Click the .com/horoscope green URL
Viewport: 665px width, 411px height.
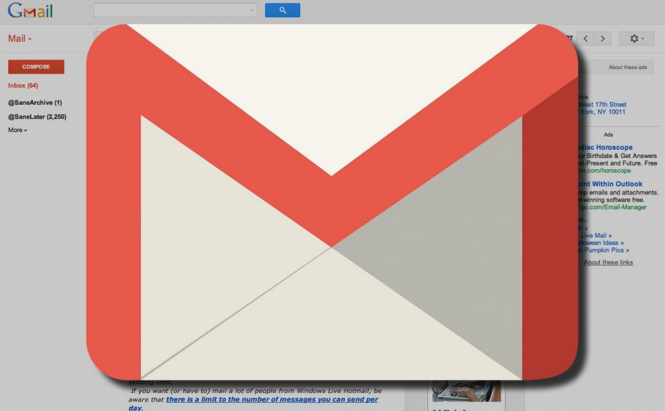click(605, 171)
